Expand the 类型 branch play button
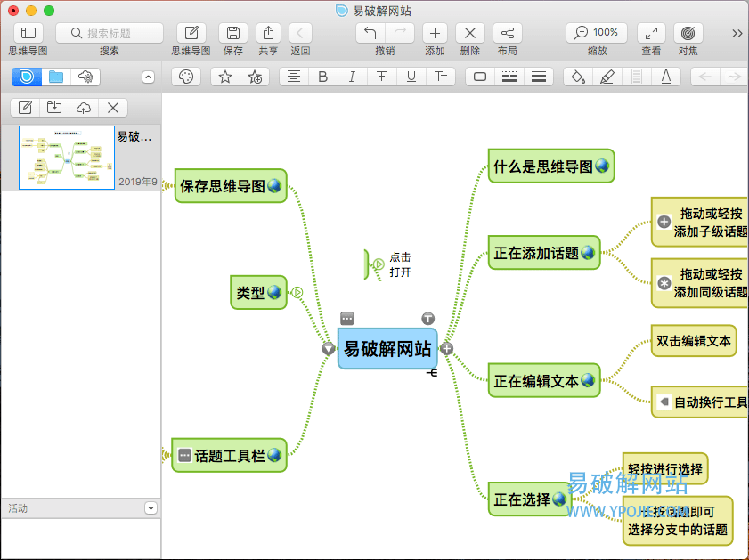 [x=297, y=292]
